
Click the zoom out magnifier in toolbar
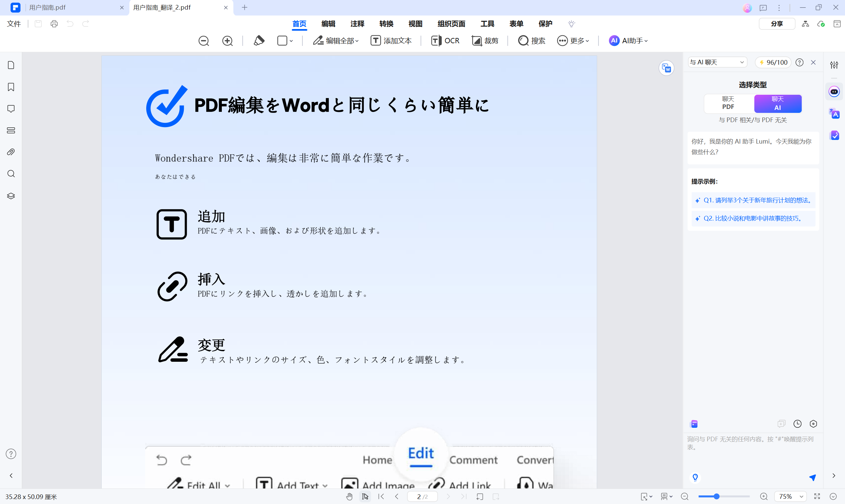(204, 41)
